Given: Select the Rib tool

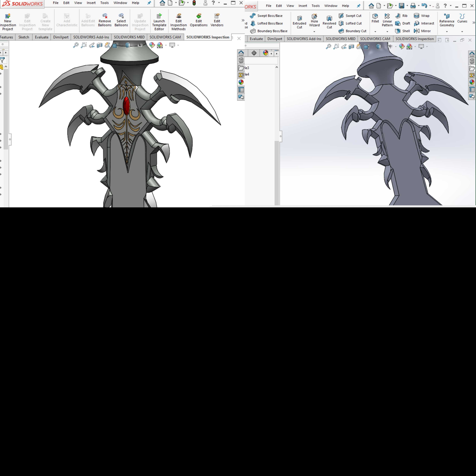Looking at the screenshot, I should (x=402, y=16).
